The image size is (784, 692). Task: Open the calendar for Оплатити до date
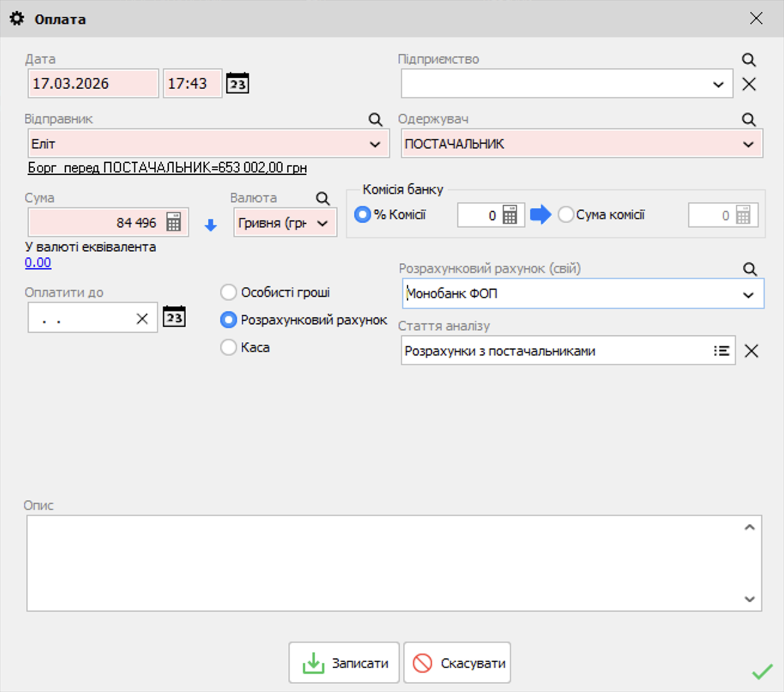click(174, 317)
